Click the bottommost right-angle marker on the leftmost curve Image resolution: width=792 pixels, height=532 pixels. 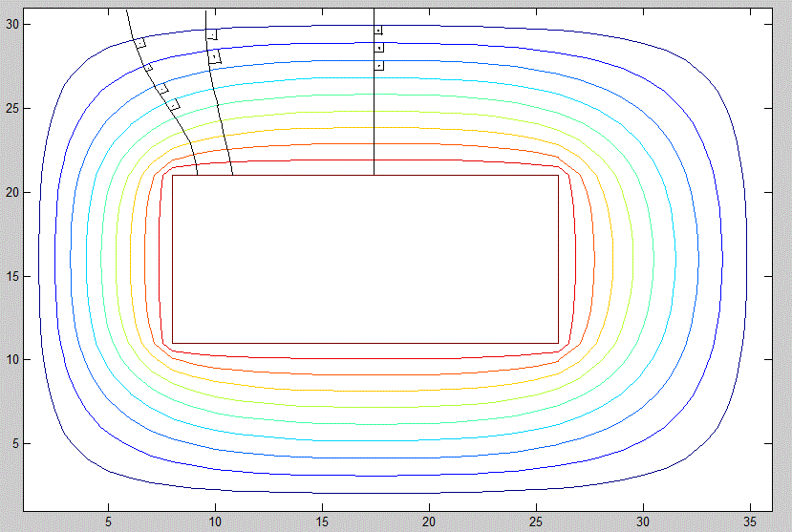(173, 103)
